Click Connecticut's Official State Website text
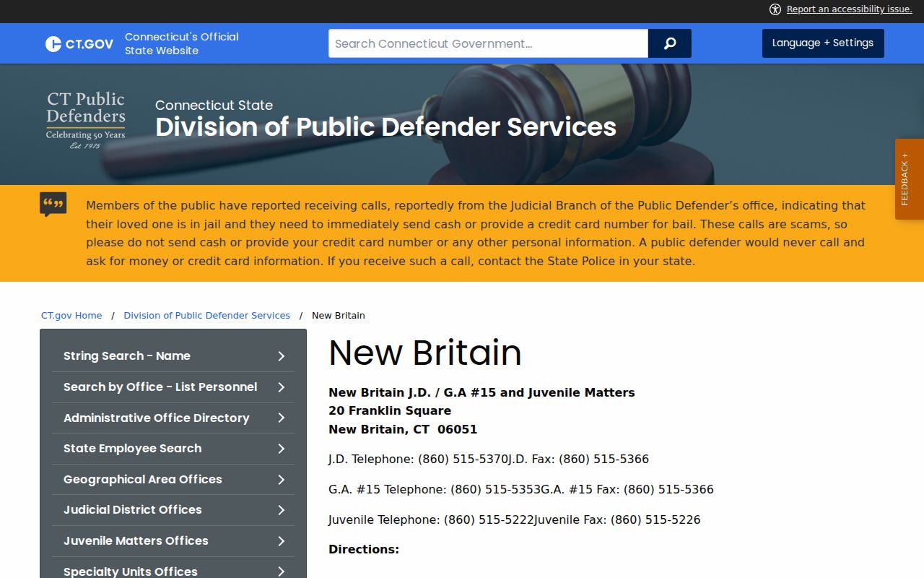This screenshot has width=924, height=578. [x=182, y=43]
